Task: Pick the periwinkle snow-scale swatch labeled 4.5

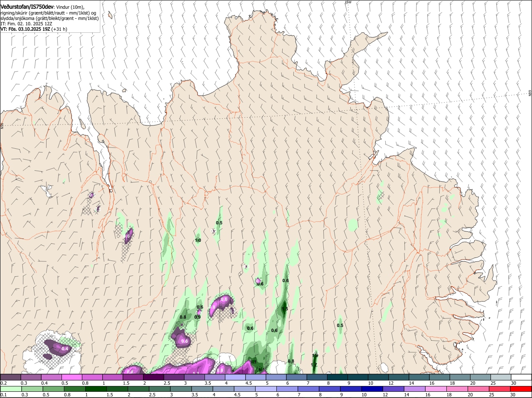Action: click(256, 377)
